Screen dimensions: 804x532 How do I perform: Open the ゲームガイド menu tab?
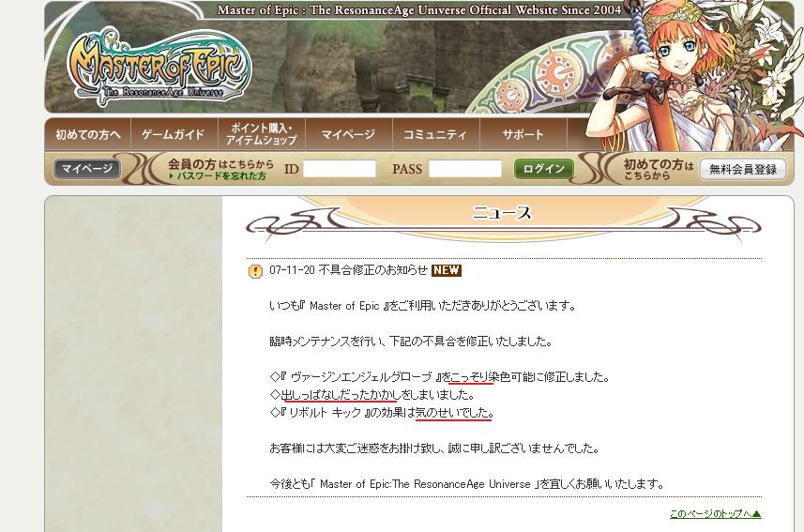coord(174,134)
